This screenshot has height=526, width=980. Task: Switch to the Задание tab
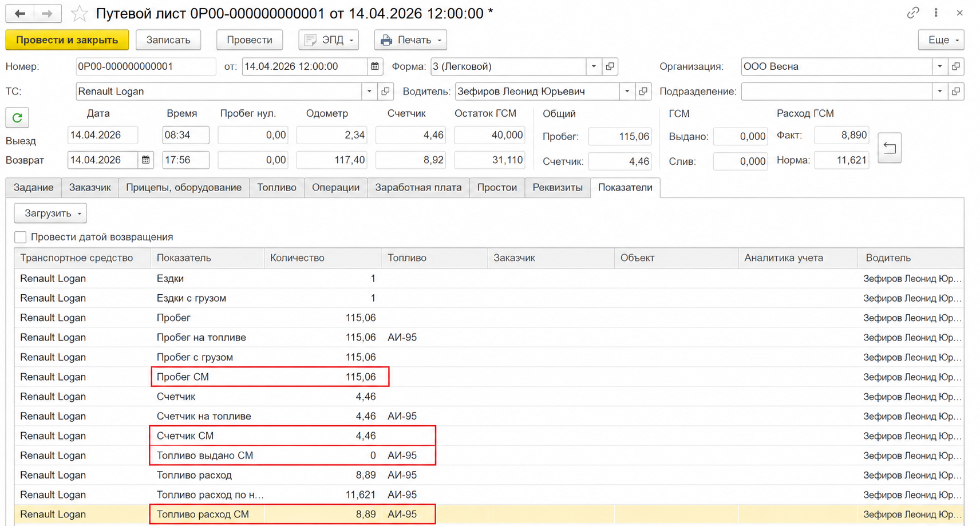pyautogui.click(x=34, y=188)
